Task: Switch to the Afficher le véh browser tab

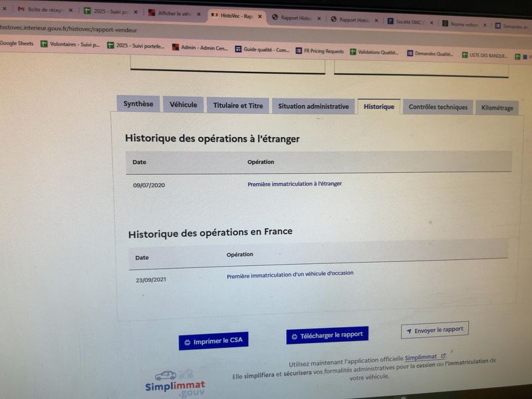Action: pyautogui.click(x=170, y=13)
